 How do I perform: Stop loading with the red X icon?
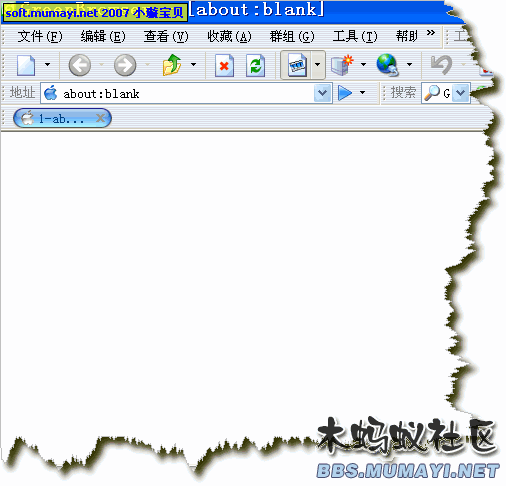pos(224,65)
